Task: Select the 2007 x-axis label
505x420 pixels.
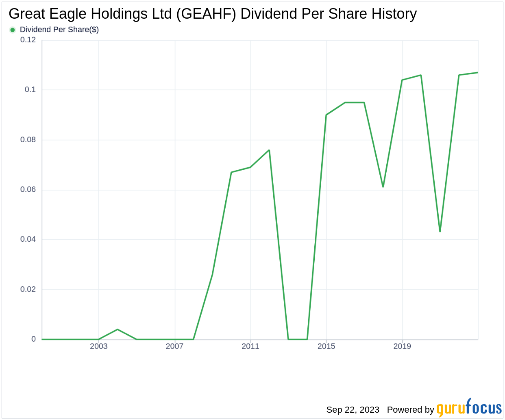Action: coord(174,346)
